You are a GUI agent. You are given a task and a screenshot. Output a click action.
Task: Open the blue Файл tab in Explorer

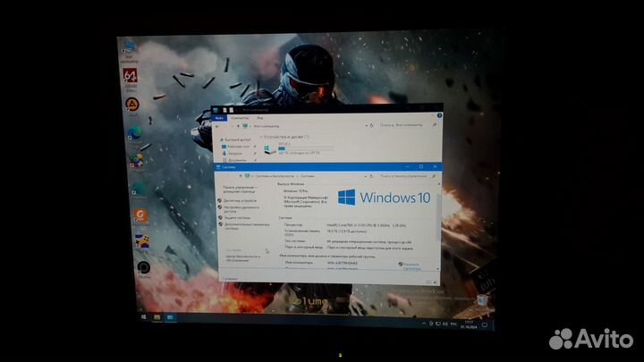[219, 118]
